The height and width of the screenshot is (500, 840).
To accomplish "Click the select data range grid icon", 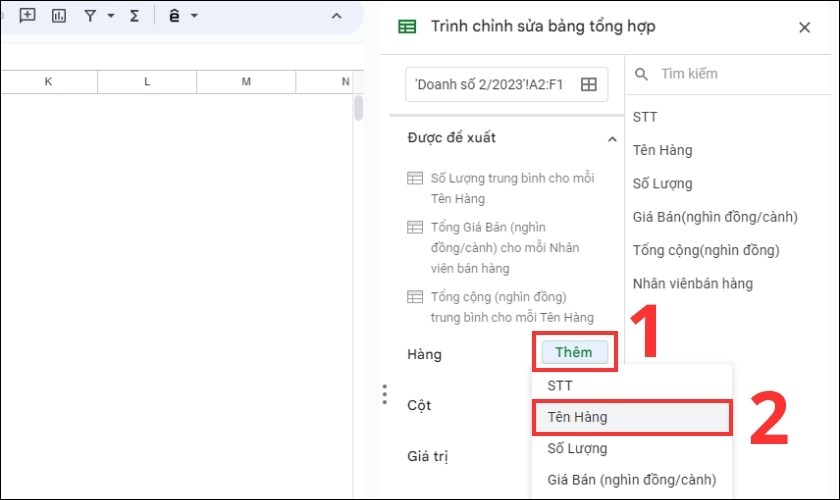I will (589, 84).
